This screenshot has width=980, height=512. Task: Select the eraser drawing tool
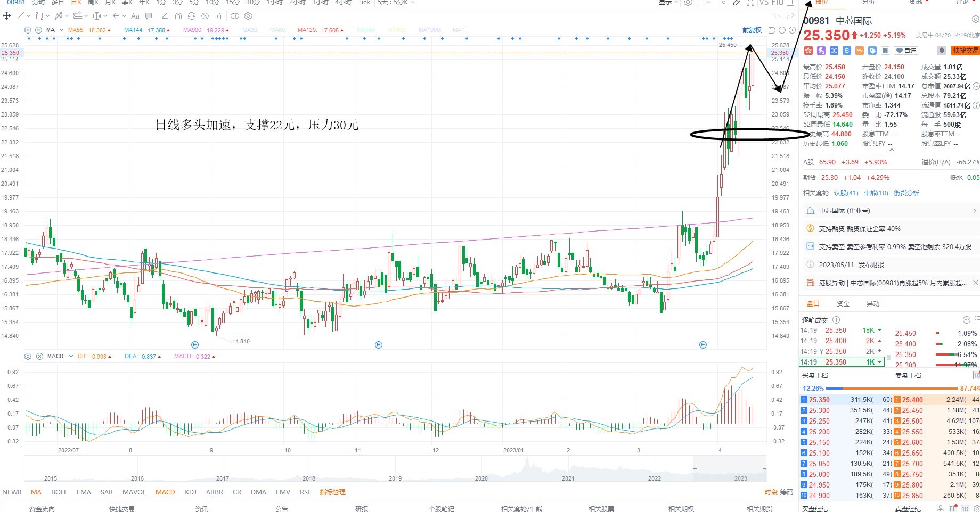pyautogui.click(x=165, y=16)
